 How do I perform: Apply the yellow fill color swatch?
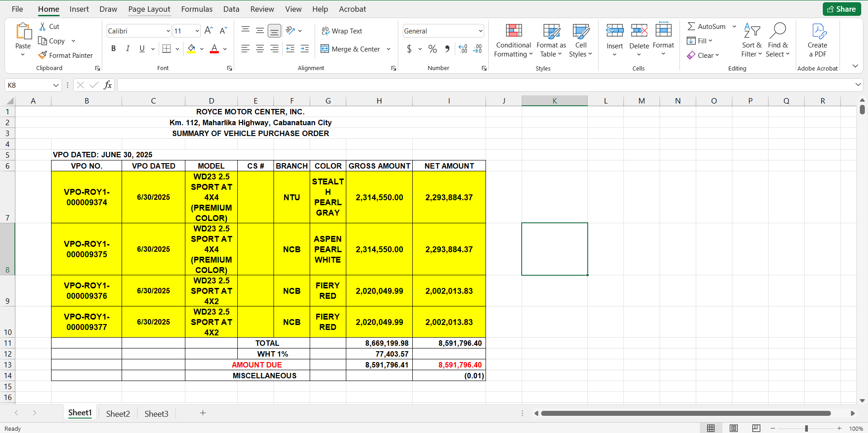(192, 49)
